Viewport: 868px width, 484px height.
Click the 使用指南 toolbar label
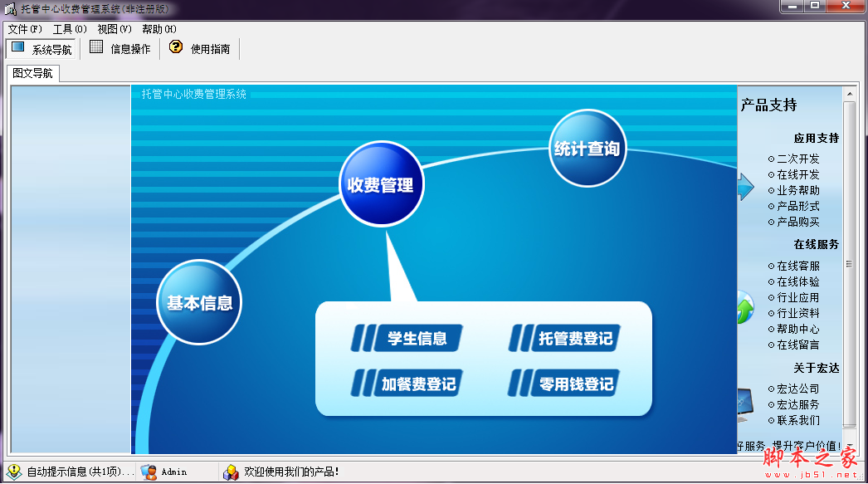(210, 49)
